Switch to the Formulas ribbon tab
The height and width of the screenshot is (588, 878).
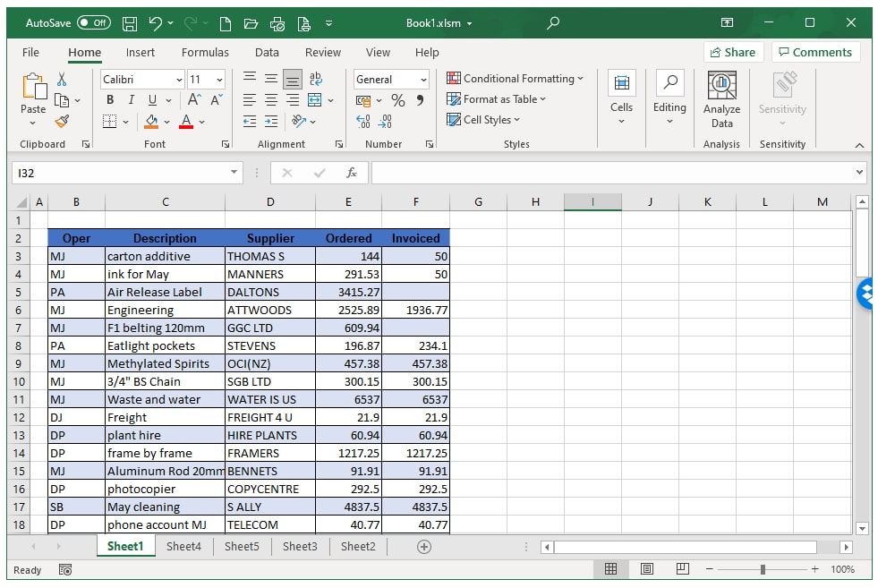205,52
